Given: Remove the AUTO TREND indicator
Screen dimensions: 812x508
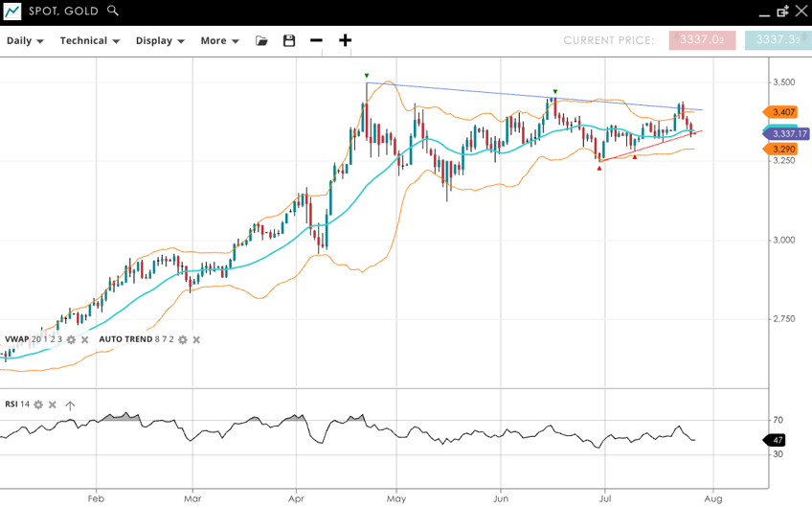Looking at the screenshot, I should tap(196, 339).
